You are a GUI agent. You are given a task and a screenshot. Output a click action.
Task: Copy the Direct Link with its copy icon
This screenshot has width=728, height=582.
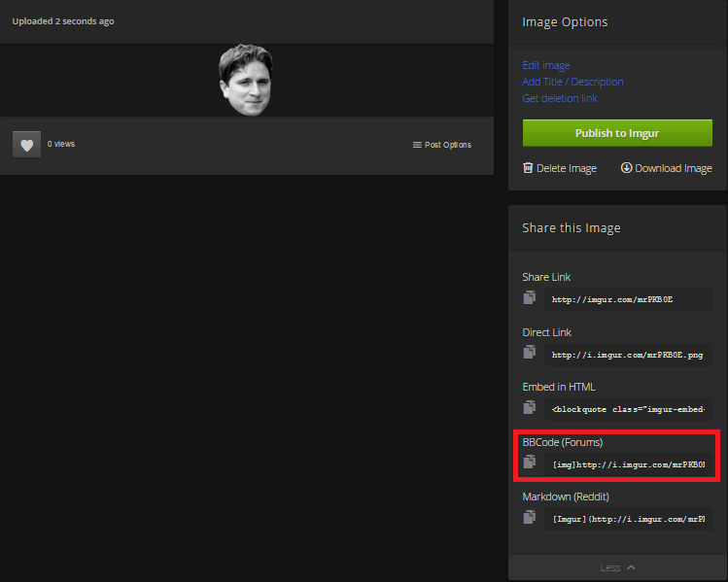(530, 352)
